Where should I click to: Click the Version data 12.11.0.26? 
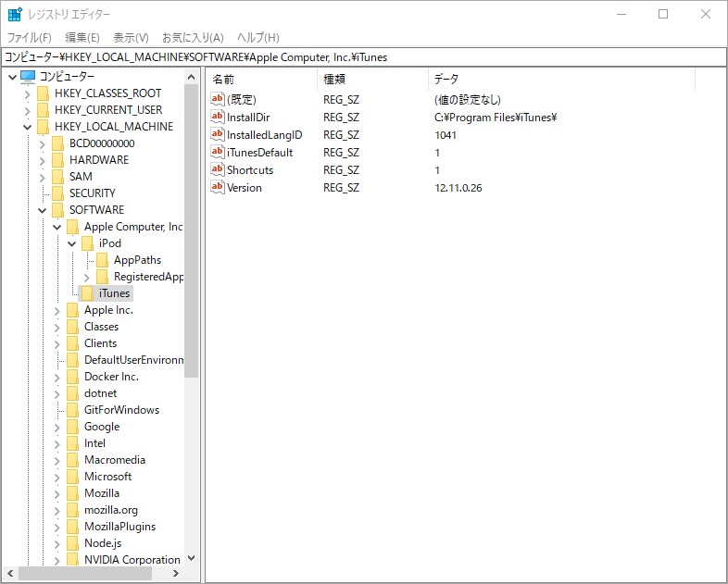pyautogui.click(x=458, y=188)
